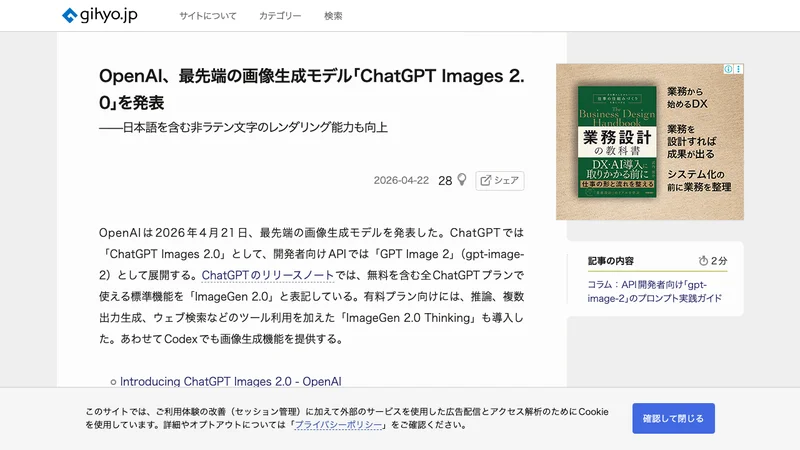Click the シェア share button
800x450 pixels.
499,181
